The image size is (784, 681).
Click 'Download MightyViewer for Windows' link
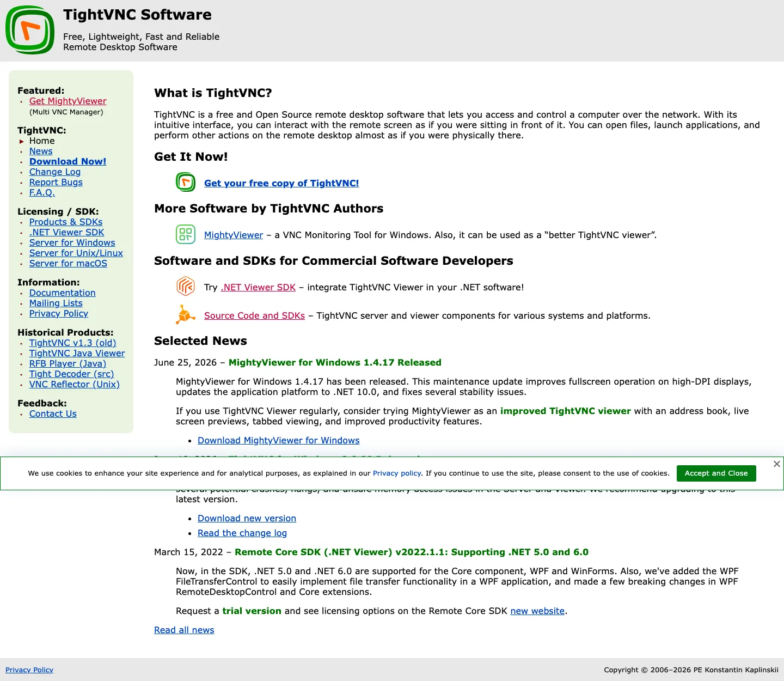tap(279, 440)
